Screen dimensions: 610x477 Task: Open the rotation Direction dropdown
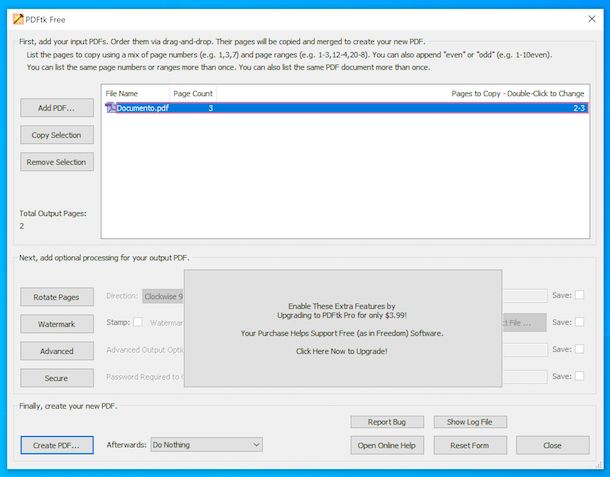pos(163,296)
